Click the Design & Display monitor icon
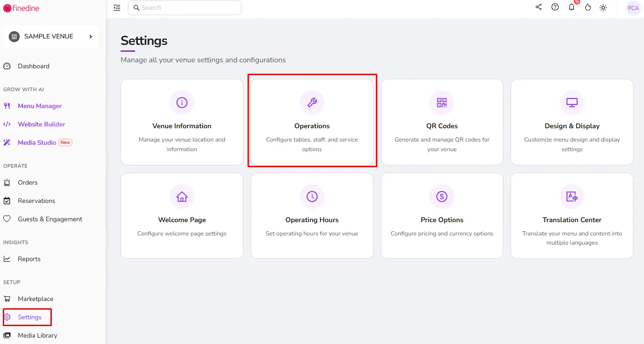Screen dimensions: 644x344 click(572, 103)
